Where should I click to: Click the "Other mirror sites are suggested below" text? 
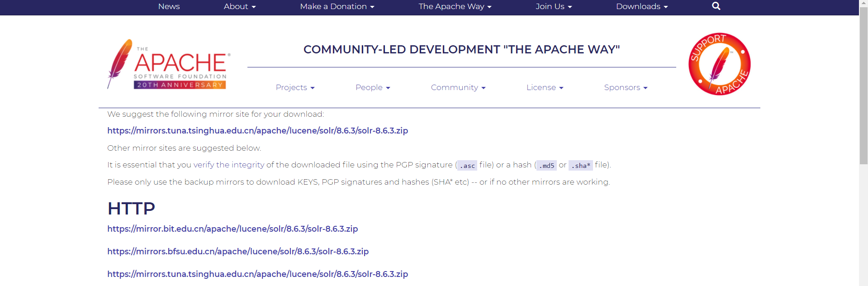pos(184,148)
